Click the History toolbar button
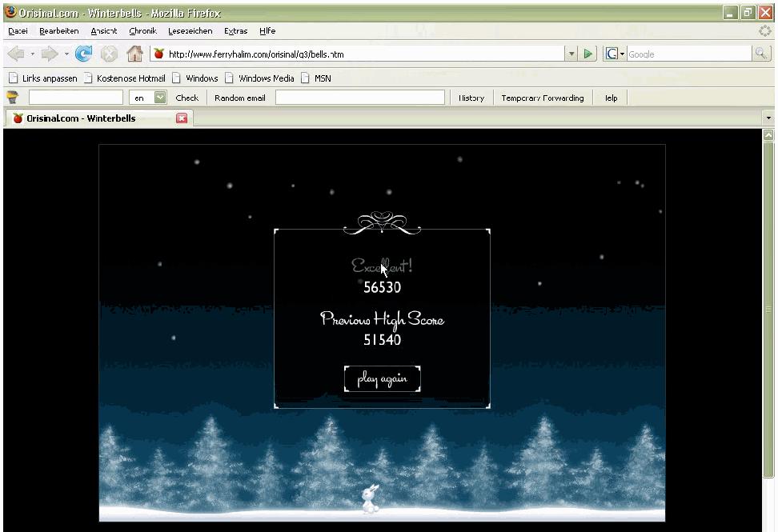This screenshot has height=532, width=778. pos(471,98)
